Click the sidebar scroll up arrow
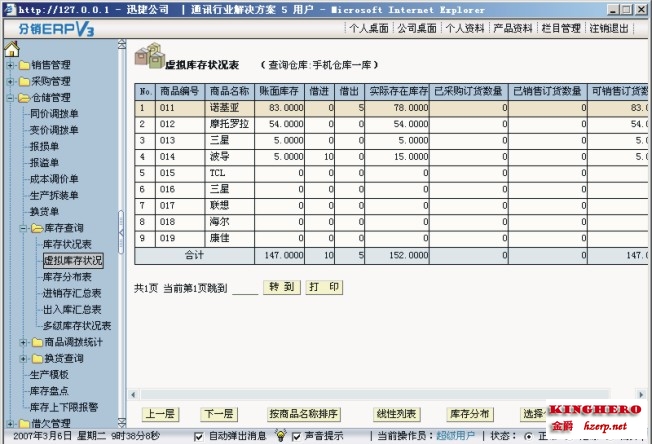 coord(121,44)
